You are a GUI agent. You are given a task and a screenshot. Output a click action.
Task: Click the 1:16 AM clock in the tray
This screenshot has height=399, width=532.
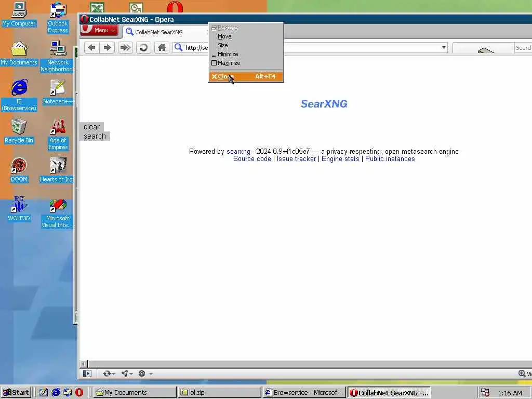tap(510, 393)
